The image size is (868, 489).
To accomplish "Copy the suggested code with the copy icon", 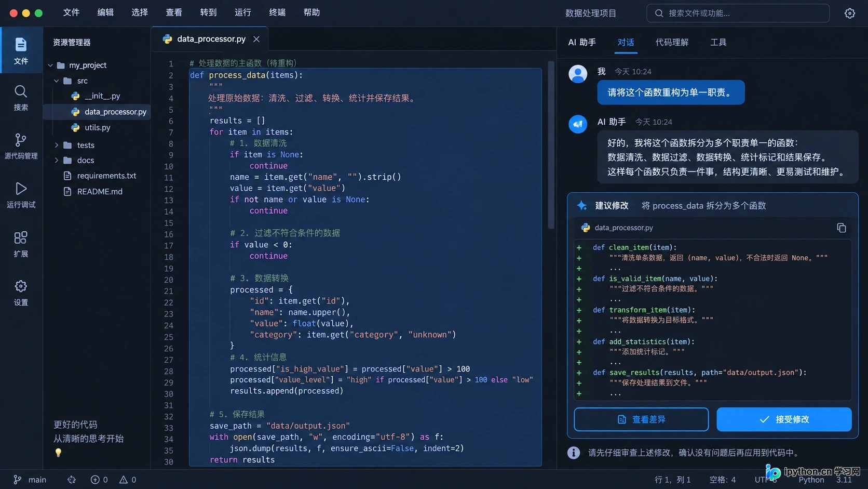I will coord(842,228).
